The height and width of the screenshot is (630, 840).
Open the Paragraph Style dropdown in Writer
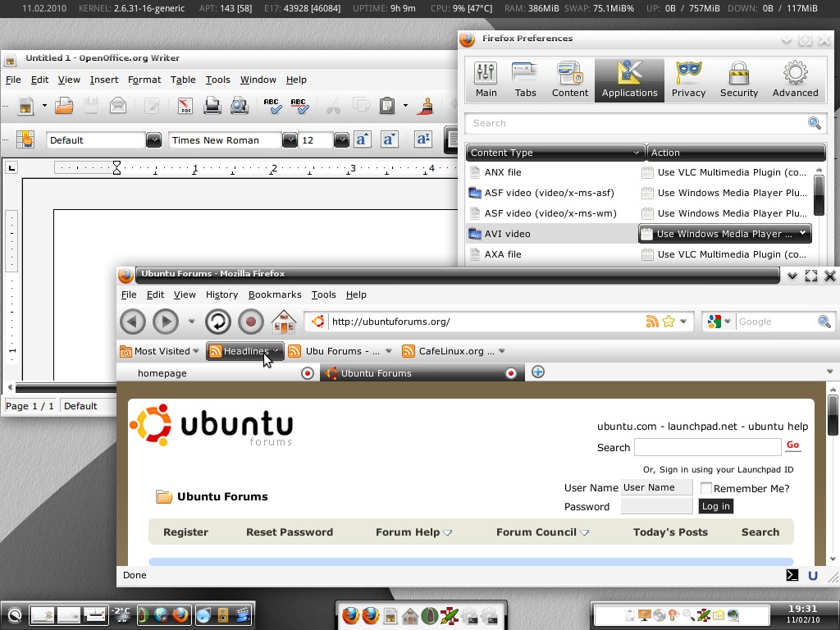153,140
